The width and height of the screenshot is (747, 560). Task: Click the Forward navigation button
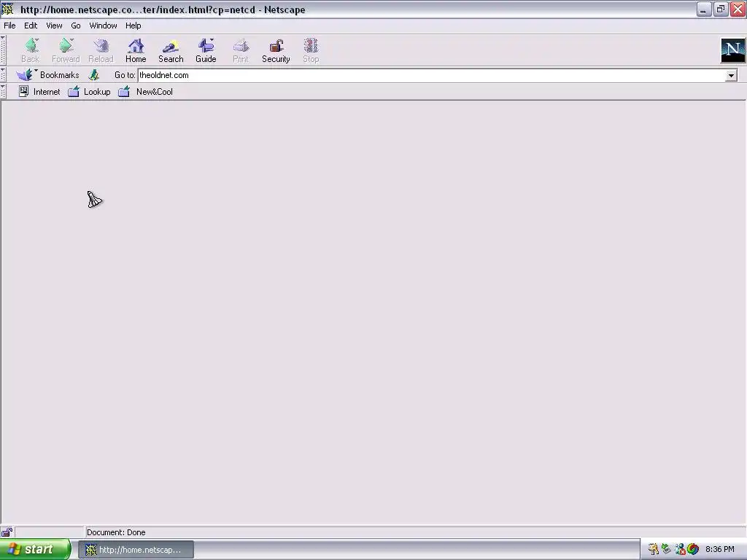pyautogui.click(x=66, y=50)
